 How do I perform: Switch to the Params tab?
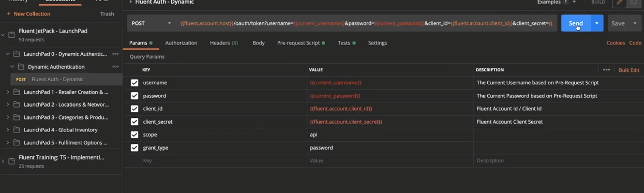coord(141,43)
